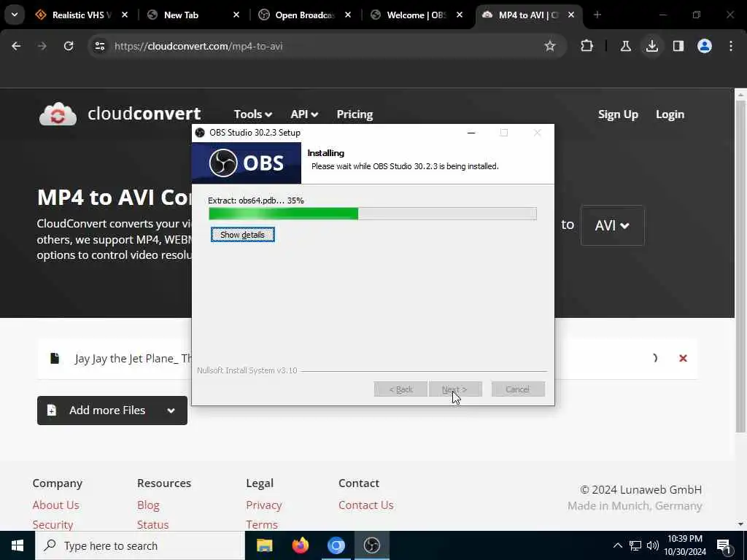This screenshot has height=560, width=747.
Task: Reload the page with the refresh icon
Action: pyautogui.click(x=69, y=46)
